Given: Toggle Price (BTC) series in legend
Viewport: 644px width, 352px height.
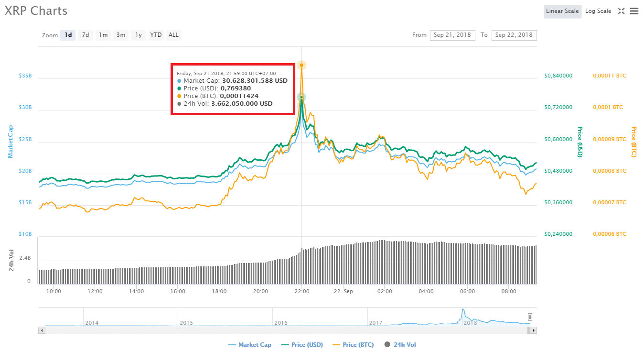Looking at the screenshot, I should pos(353,344).
